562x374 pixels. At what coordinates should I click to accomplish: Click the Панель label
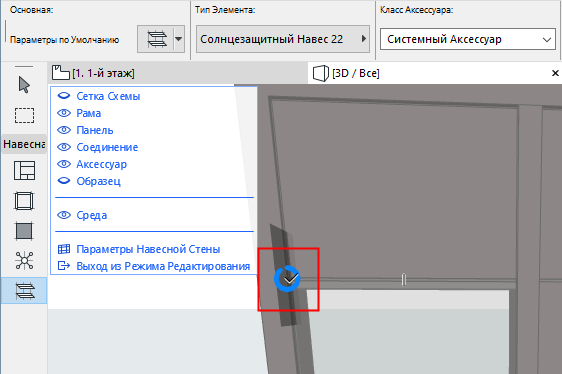tap(95, 130)
